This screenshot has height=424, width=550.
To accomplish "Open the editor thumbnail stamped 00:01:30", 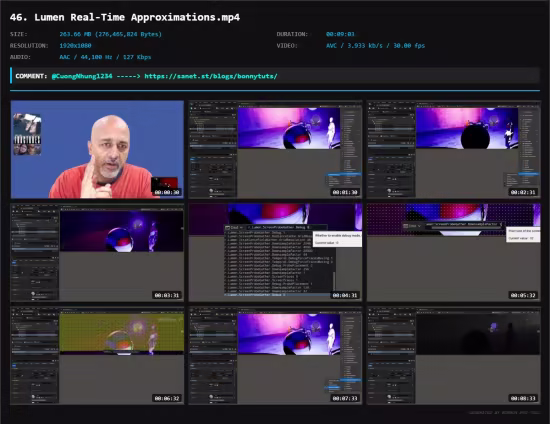I will pos(275,149).
